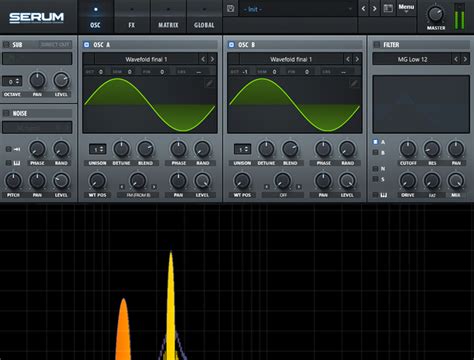Select next OSC A wavetable

click(212, 59)
